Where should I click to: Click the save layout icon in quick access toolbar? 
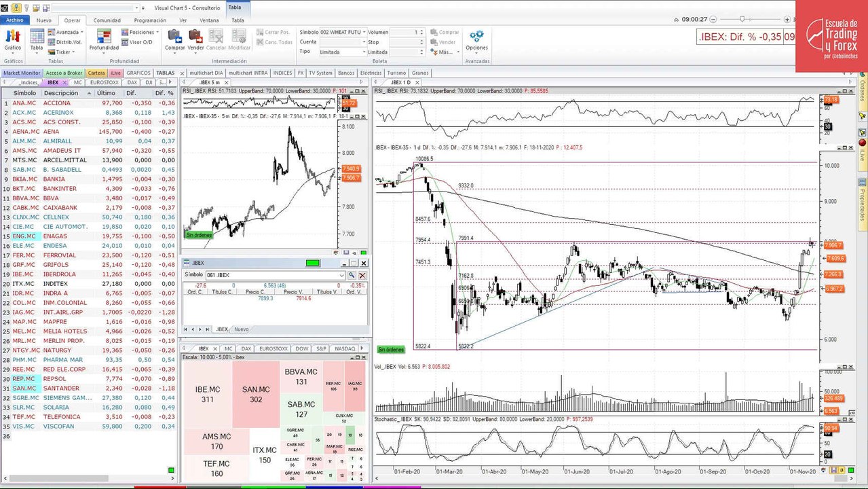click(x=45, y=8)
